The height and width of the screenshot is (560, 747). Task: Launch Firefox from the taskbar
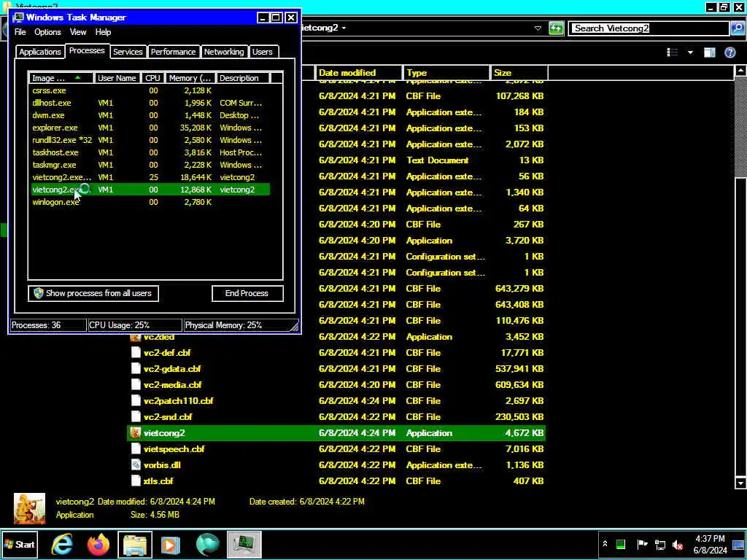[98, 544]
